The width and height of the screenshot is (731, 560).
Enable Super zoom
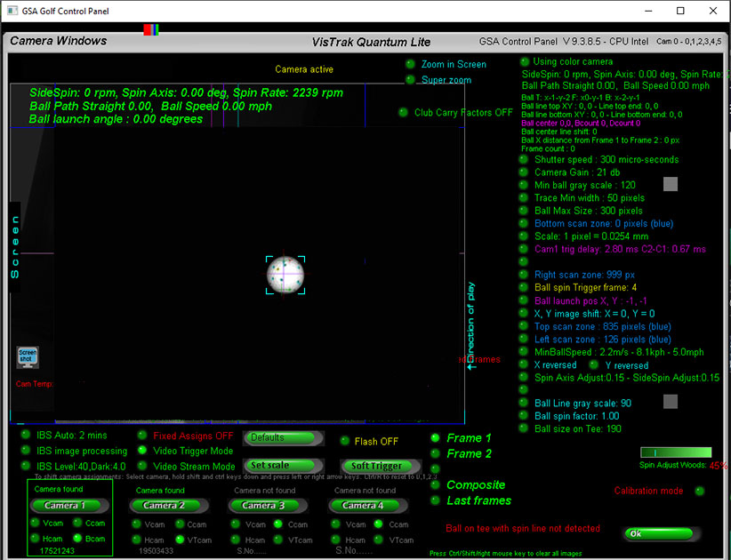pos(410,80)
